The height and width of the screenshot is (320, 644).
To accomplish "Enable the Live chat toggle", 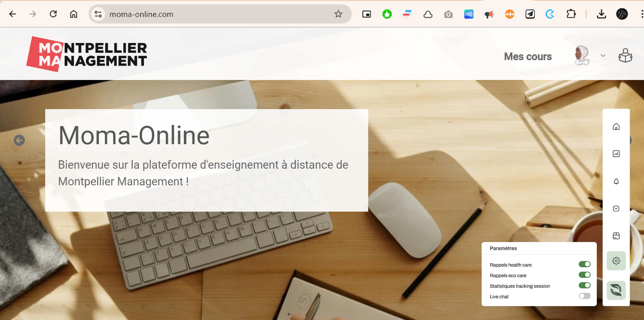I will pos(585,296).
